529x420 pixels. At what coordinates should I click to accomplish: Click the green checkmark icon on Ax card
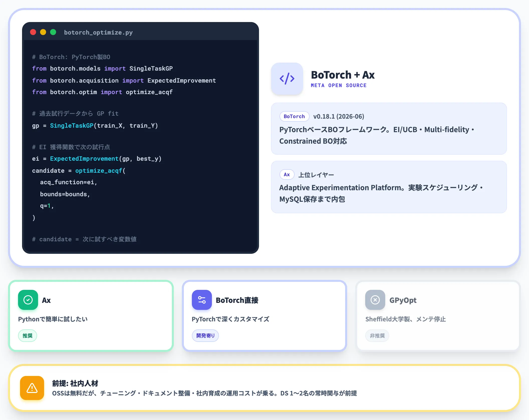28,300
